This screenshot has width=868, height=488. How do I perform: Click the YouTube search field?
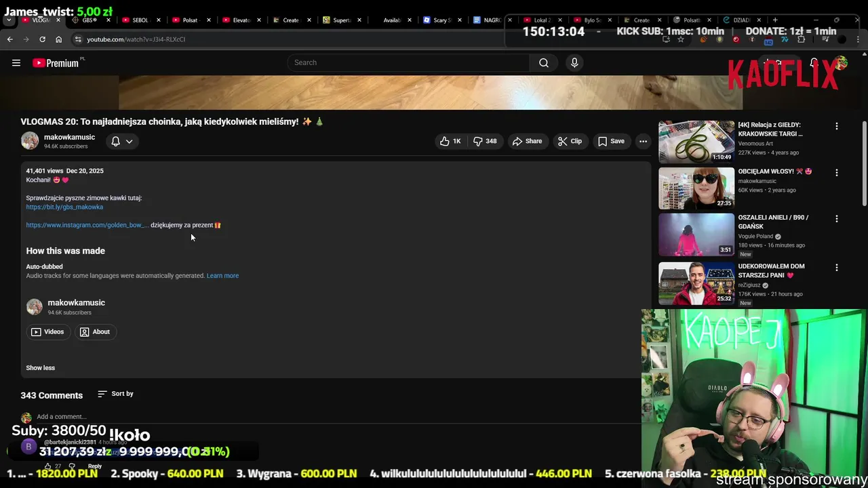pos(408,62)
